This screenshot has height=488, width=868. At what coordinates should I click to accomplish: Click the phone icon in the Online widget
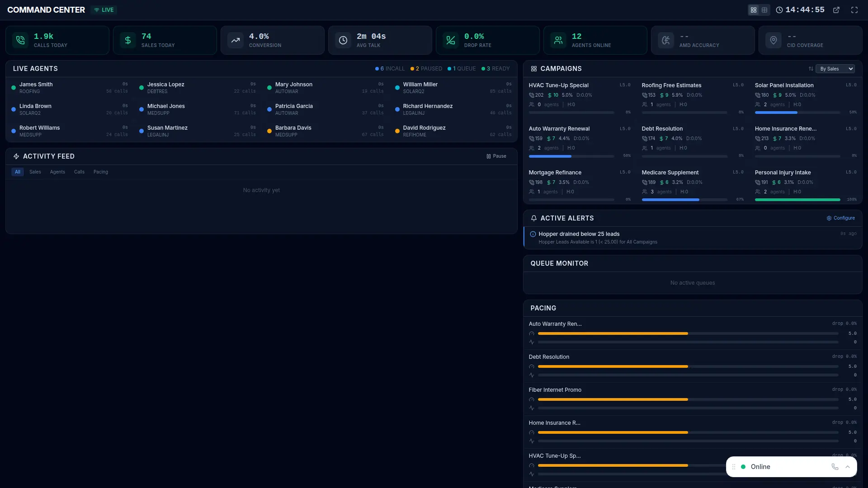click(x=834, y=467)
